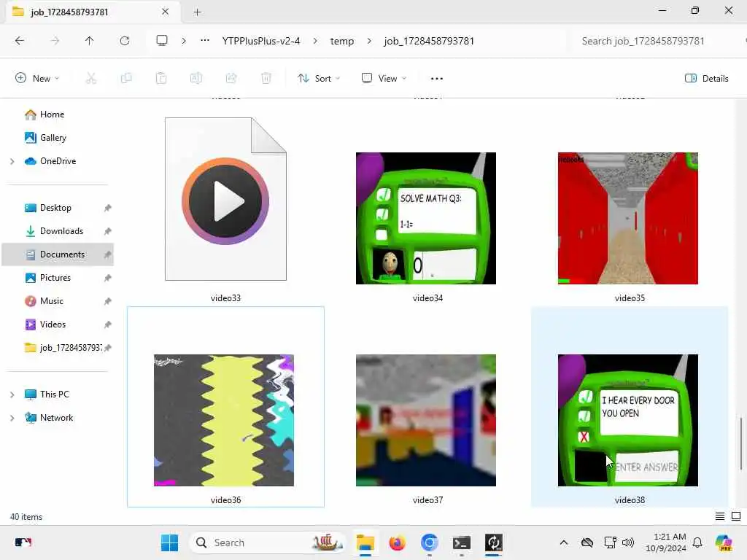This screenshot has height=560, width=747.
Task: Open the New item dropdown
Action: point(37,79)
